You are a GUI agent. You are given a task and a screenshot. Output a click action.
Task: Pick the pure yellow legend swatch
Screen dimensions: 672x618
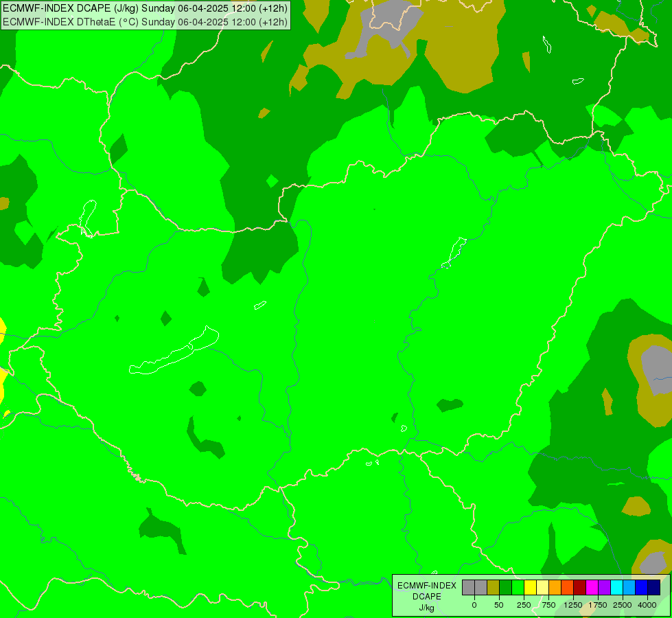point(531,588)
